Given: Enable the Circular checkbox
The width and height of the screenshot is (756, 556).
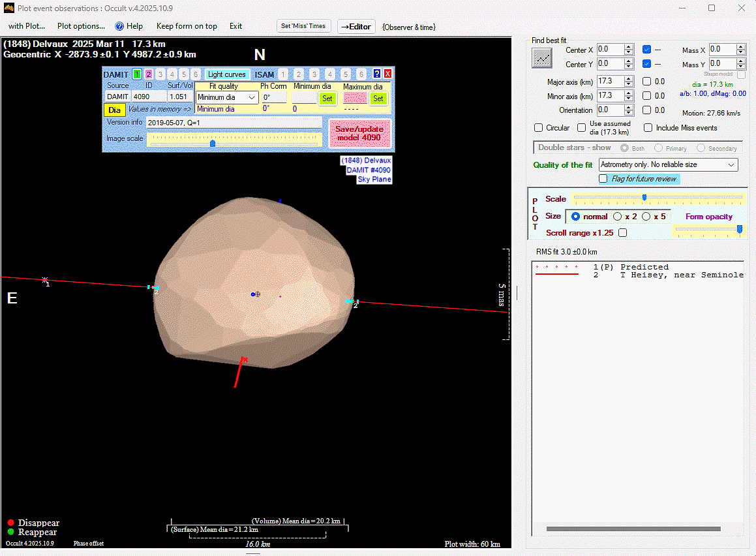Looking at the screenshot, I should pos(539,128).
